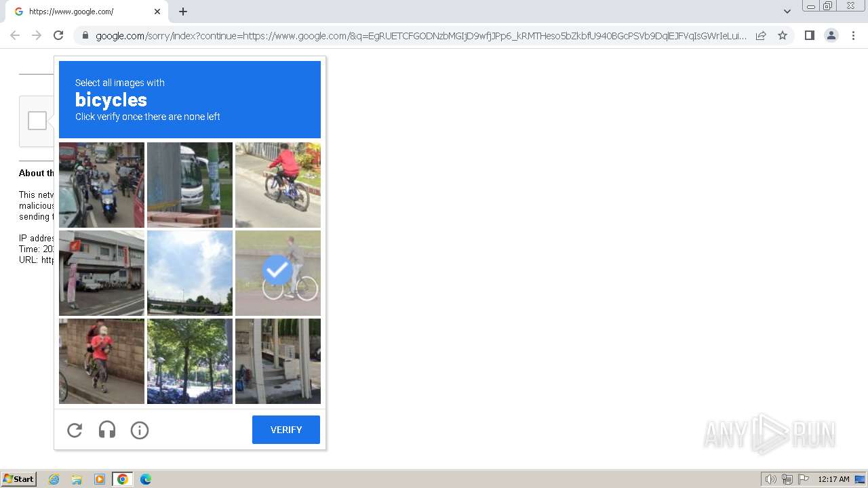Click the 'bicycles' challenge heading
The width and height of the screenshot is (868, 488).
111,100
